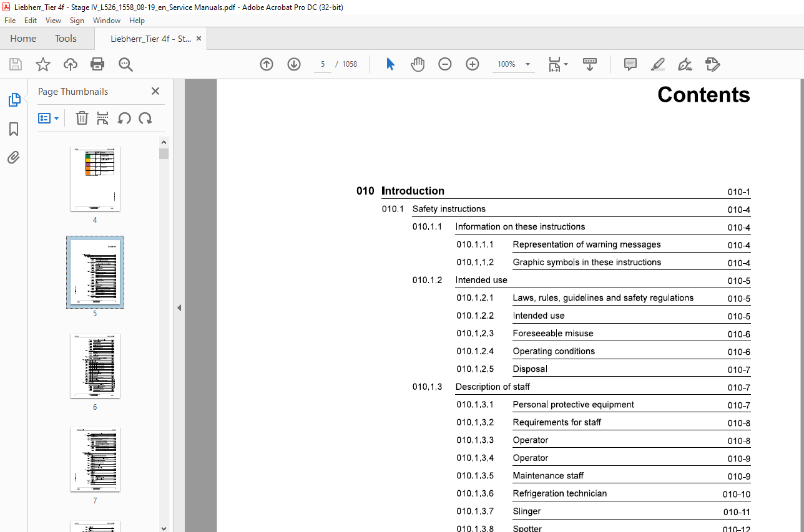Click Refrigeration technician entry
Viewport: 804px width, 532px height.
(x=559, y=493)
